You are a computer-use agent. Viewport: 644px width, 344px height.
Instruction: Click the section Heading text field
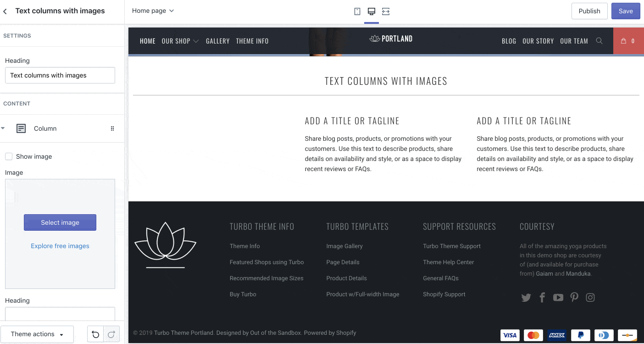pyautogui.click(x=60, y=75)
